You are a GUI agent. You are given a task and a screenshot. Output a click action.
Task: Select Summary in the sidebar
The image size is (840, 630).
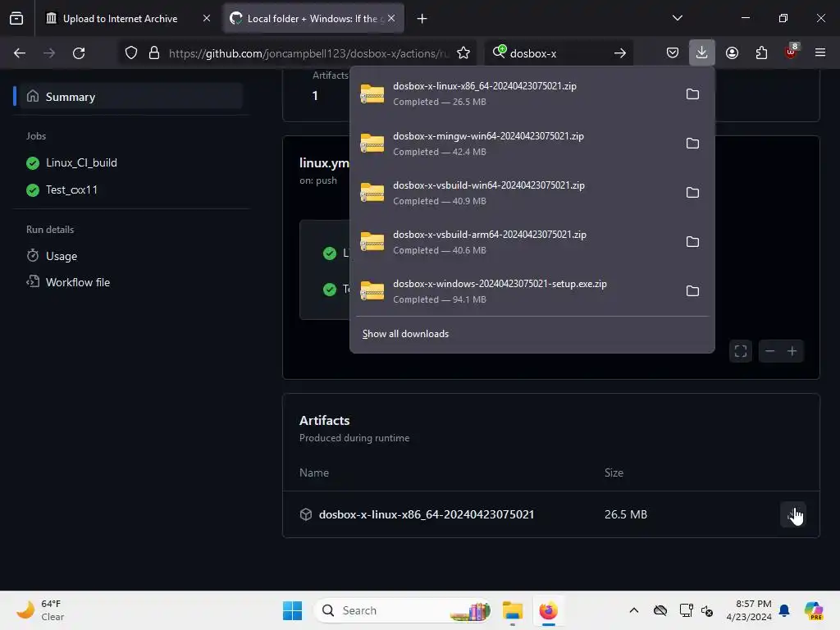tap(129, 97)
